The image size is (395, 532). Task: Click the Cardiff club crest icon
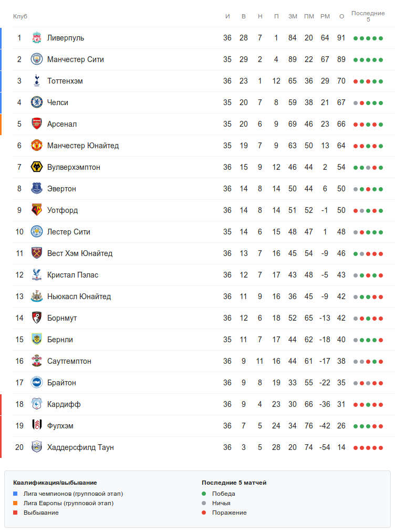click(36, 404)
